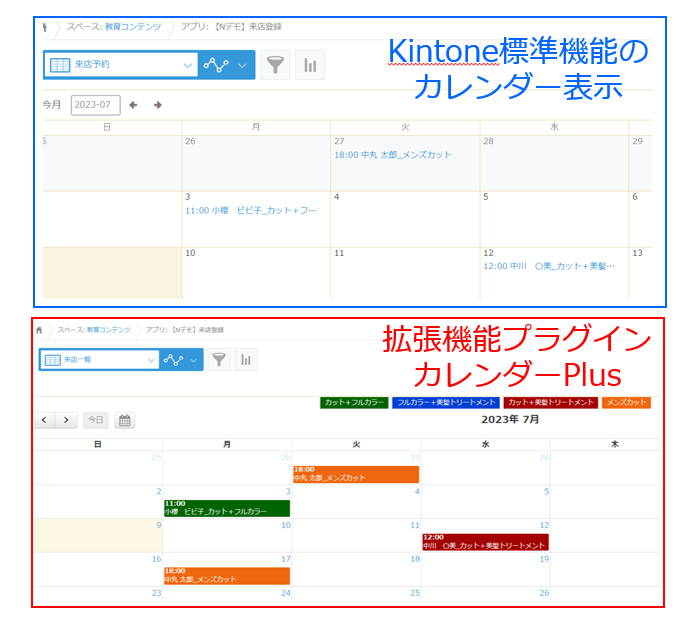Select day 19 in Calendar Plus
Viewport: 689px width, 624px height.
544,559
